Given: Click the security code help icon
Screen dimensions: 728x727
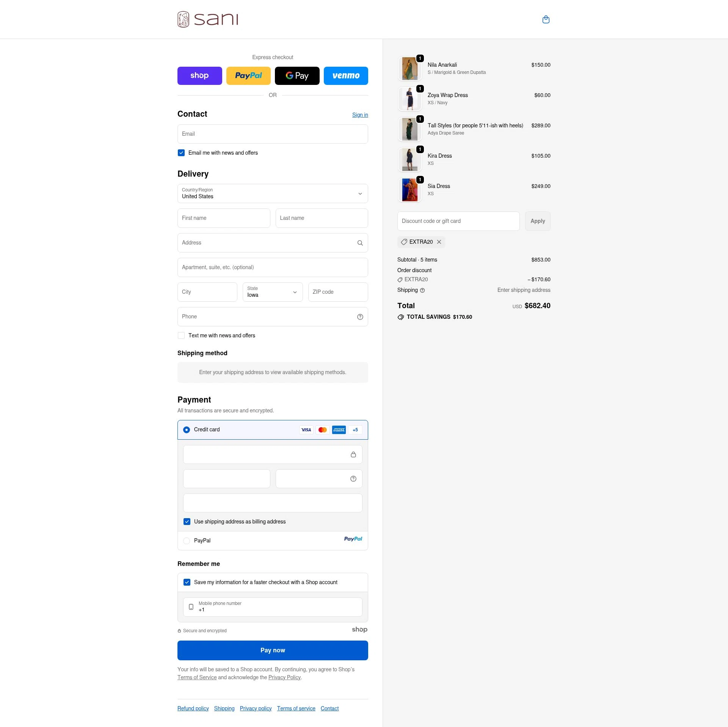Looking at the screenshot, I should pos(353,478).
